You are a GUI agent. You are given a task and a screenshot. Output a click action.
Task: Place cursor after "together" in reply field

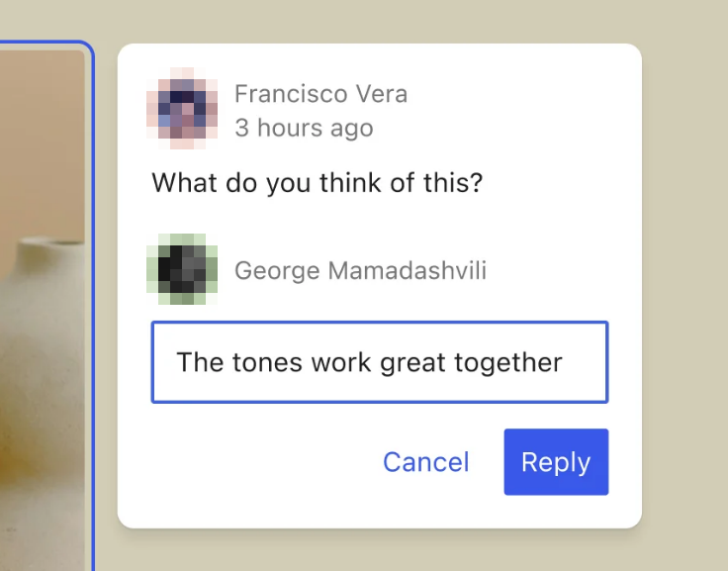pos(564,362)
